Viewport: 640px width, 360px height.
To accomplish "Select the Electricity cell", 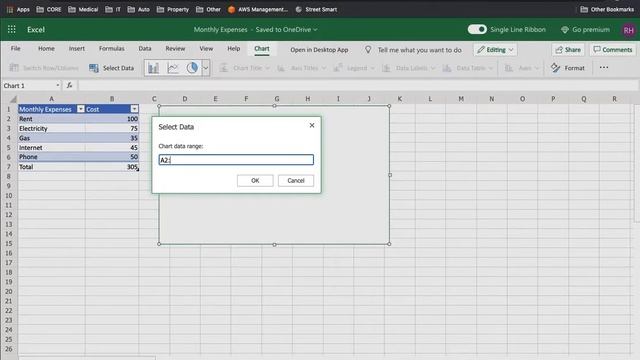I will (51, 129).
